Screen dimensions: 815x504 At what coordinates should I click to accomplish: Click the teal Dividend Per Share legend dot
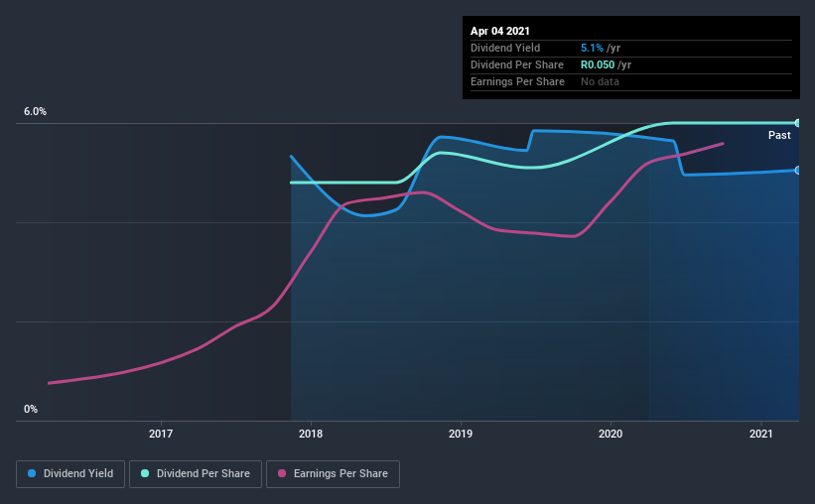click(145, 473)
